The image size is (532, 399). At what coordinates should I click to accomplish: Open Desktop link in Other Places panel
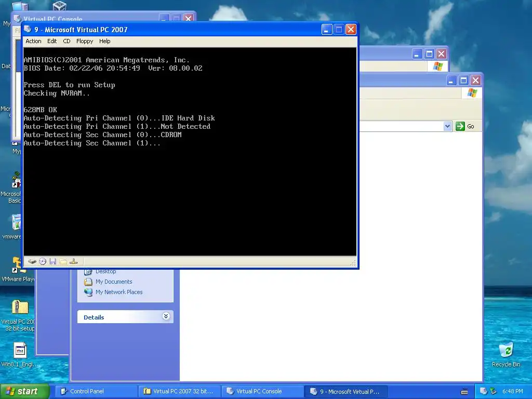(105, 271)
